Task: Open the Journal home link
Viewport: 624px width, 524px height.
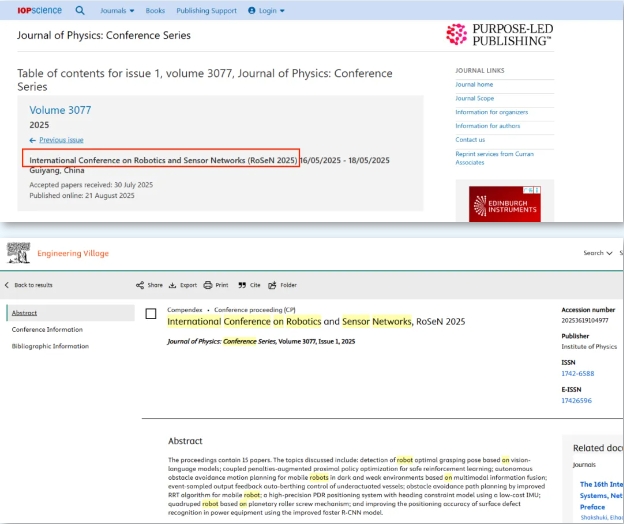Action: (474, 85)
